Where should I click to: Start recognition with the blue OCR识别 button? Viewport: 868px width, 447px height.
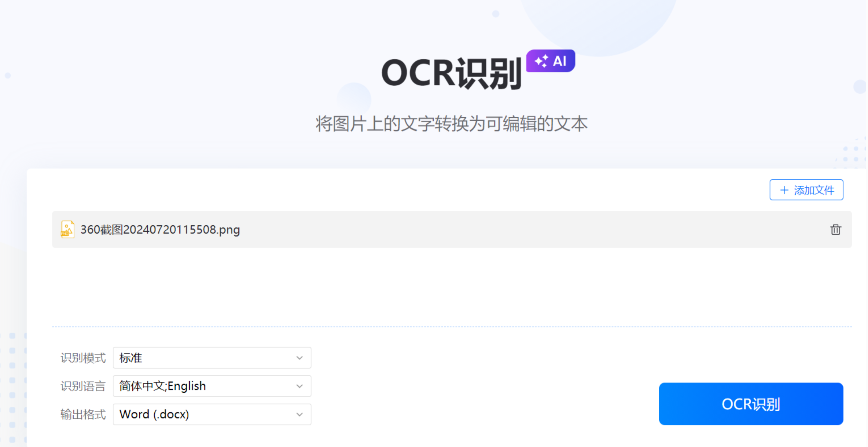751,404
